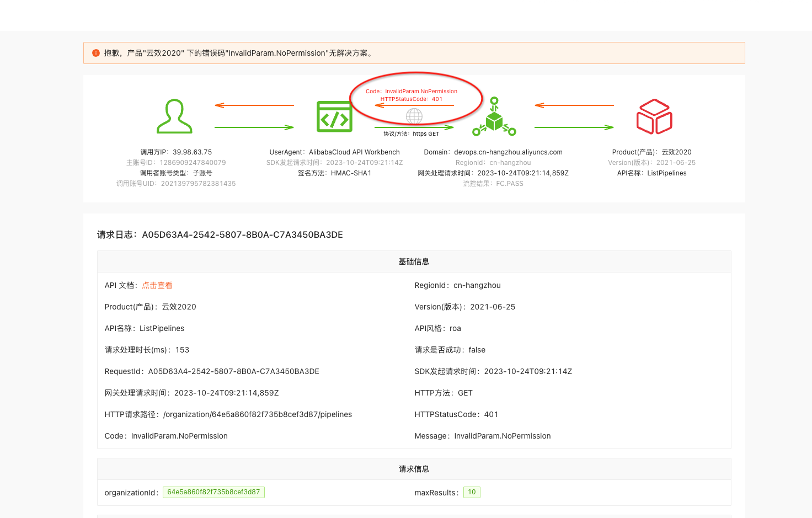Click the 请求是否成功: false value
This screenshot has width=812, height=518.
click(450, 350)
